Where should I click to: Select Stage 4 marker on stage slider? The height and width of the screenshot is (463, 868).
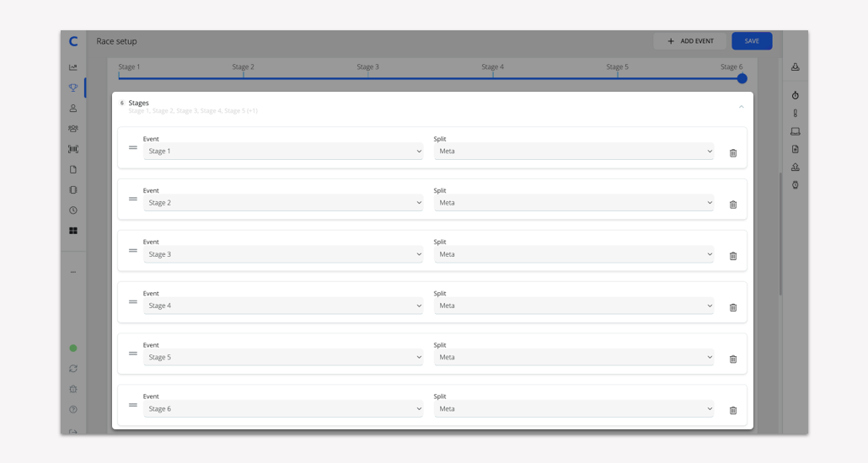[x=493, y=67]
